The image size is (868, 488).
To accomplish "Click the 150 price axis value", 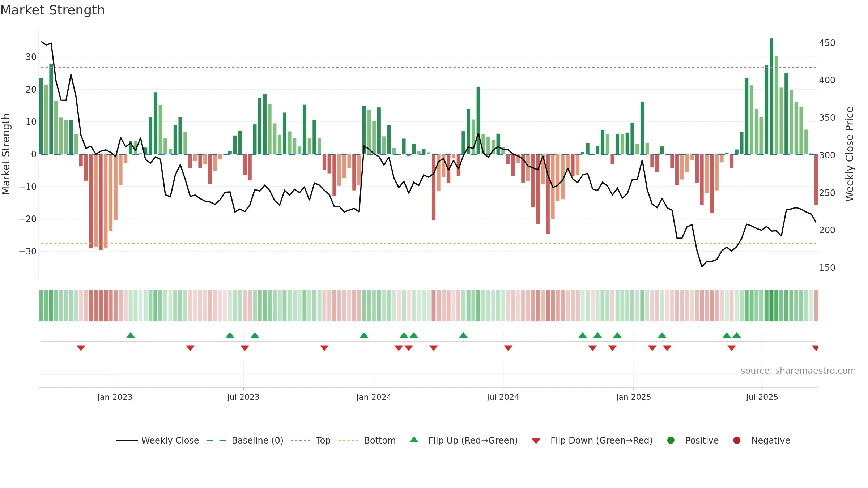I will pyautogui.click(x=827, y=268).
